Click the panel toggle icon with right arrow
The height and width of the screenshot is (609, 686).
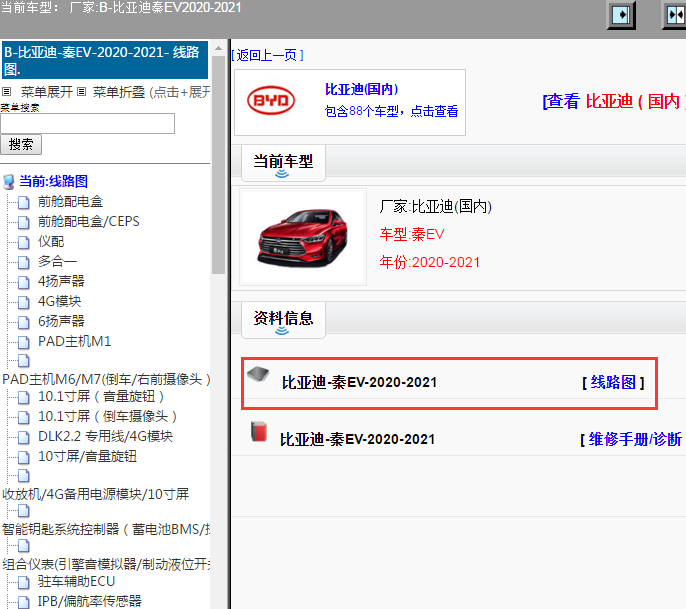tap(621, 15)
